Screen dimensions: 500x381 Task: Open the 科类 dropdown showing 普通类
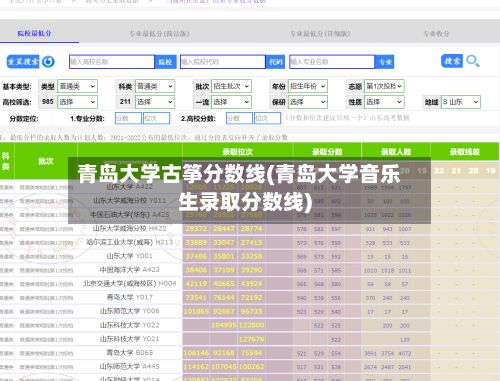click(155, 86)
